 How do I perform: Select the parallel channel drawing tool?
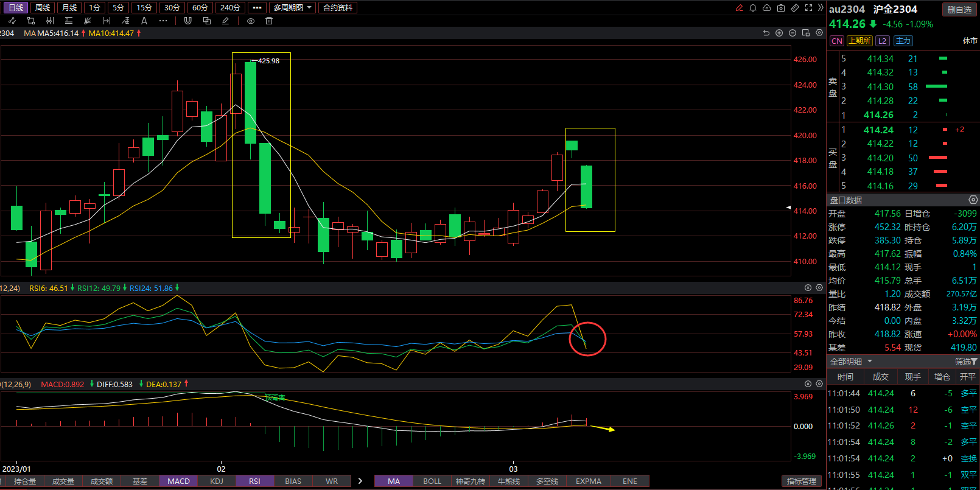50,21
